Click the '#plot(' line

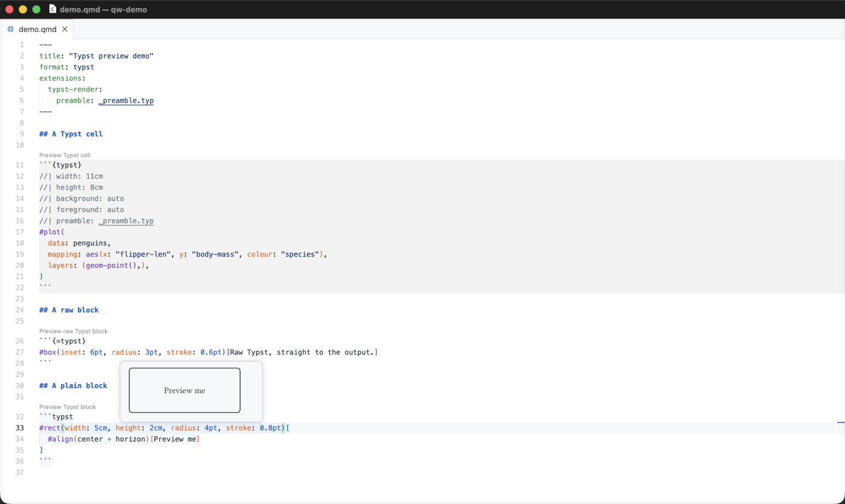(52, 232)
